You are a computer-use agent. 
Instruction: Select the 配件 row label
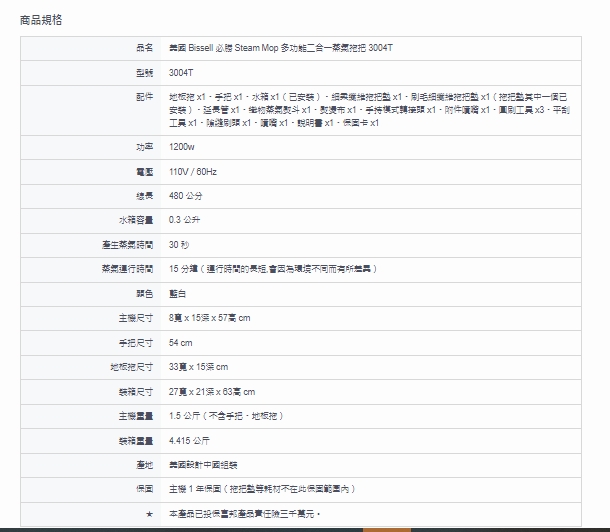[x=144, y=97]
